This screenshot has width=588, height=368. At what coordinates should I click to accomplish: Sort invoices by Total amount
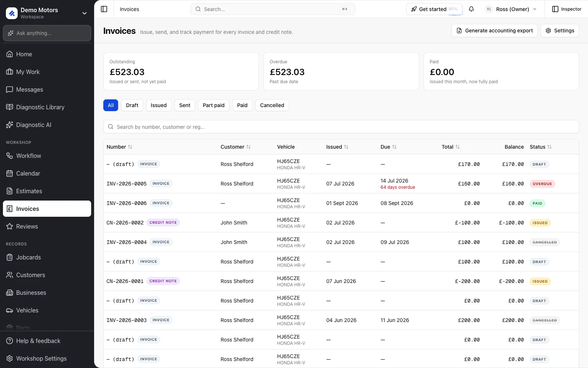pyautogui.click(x=451, y=147)
